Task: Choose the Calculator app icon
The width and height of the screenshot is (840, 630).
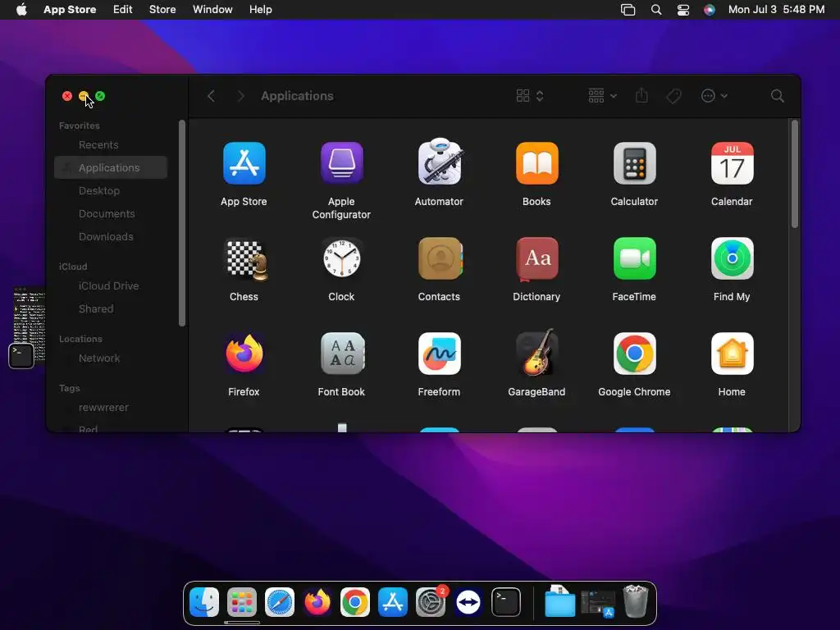Action: coord(634,163)
